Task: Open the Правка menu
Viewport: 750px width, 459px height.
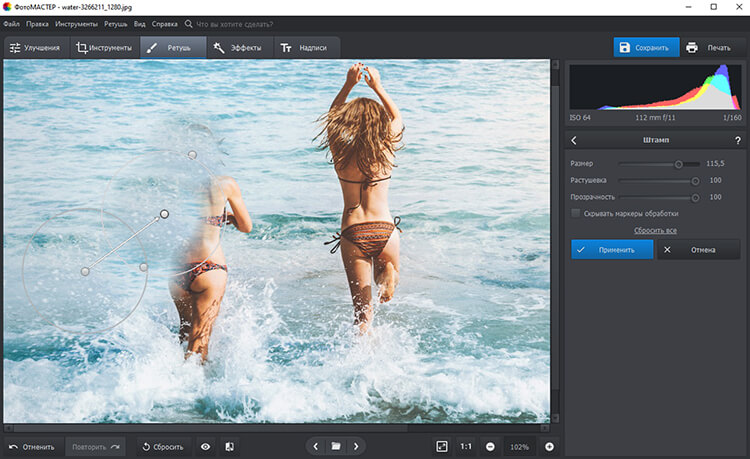Action: pyautogui.click(x=37, y=24)
